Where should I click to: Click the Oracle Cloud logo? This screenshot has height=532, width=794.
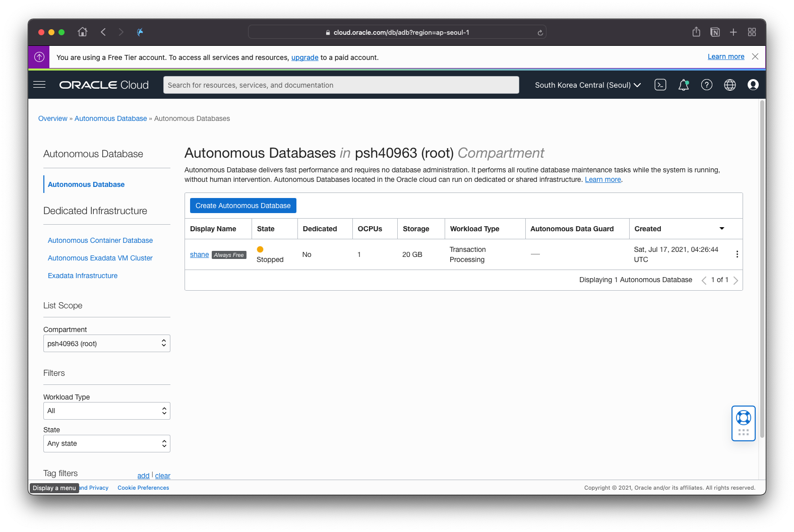click(x=104, y=85)
